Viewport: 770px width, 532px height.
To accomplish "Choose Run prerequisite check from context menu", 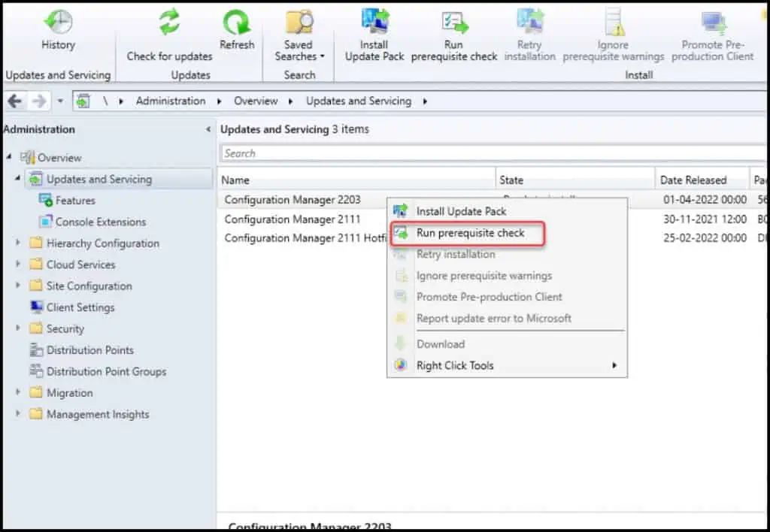I will (x=507, y=233).
